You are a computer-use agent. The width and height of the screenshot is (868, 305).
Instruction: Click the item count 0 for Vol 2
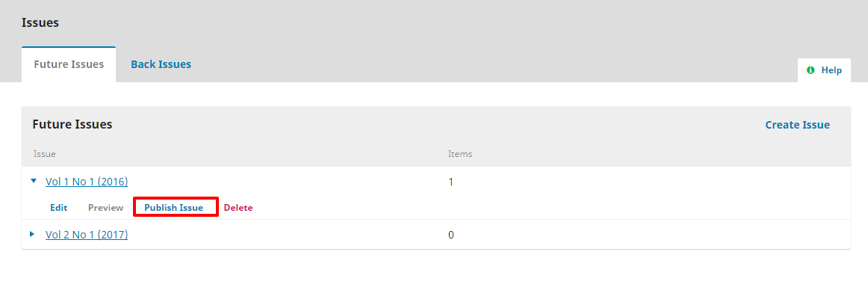[x=450, y=235]
